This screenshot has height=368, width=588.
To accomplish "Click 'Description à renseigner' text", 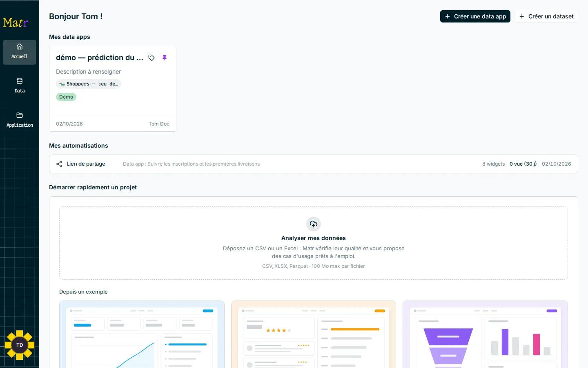I will tap(89, 72).
